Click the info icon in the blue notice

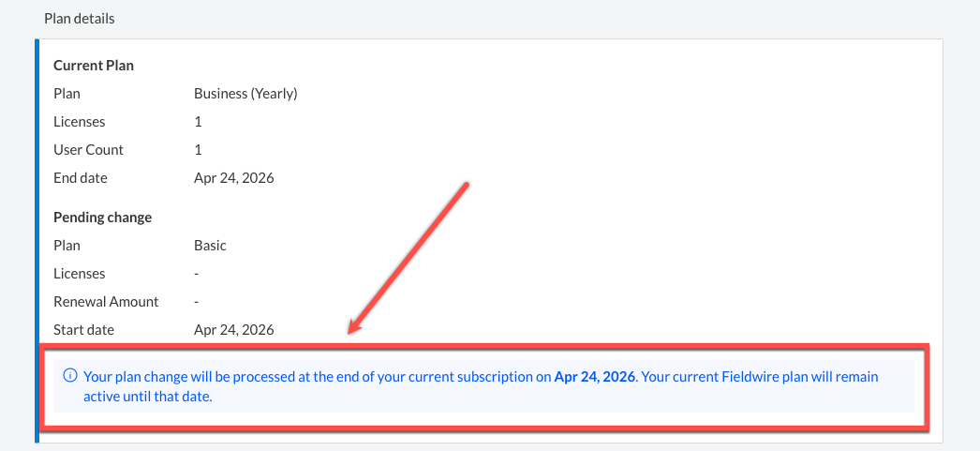pyautogui.click(x=70, y=376)
